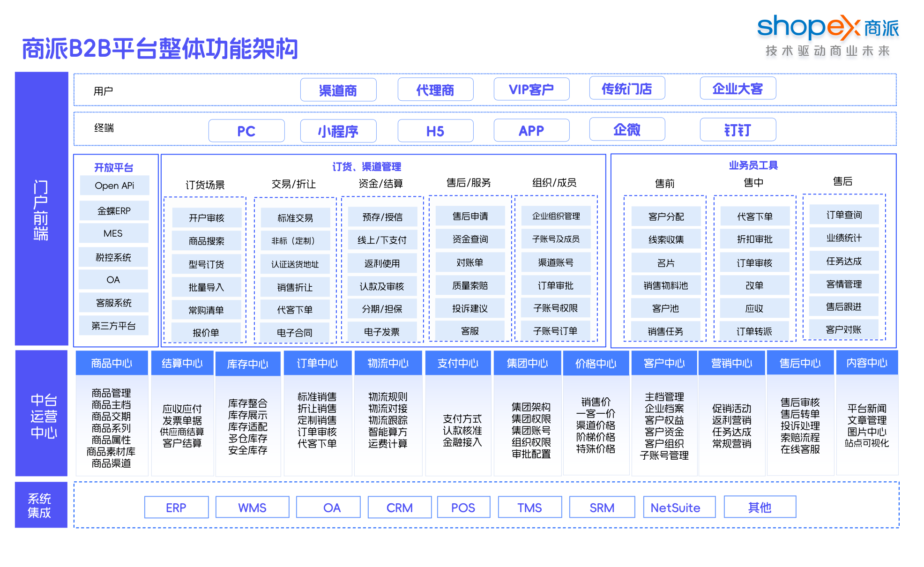Select the 门户前端 side panel
924x567 pixels.
(41, 209)
